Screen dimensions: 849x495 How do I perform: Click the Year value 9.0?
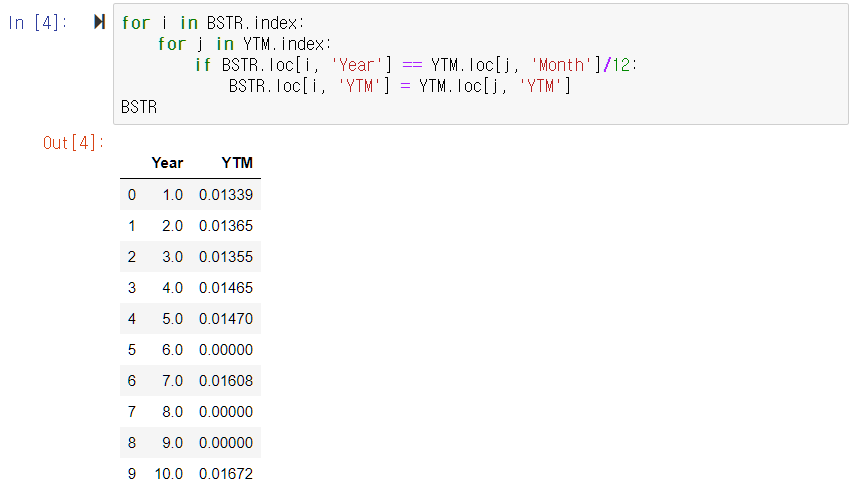[x=172, y=442]
